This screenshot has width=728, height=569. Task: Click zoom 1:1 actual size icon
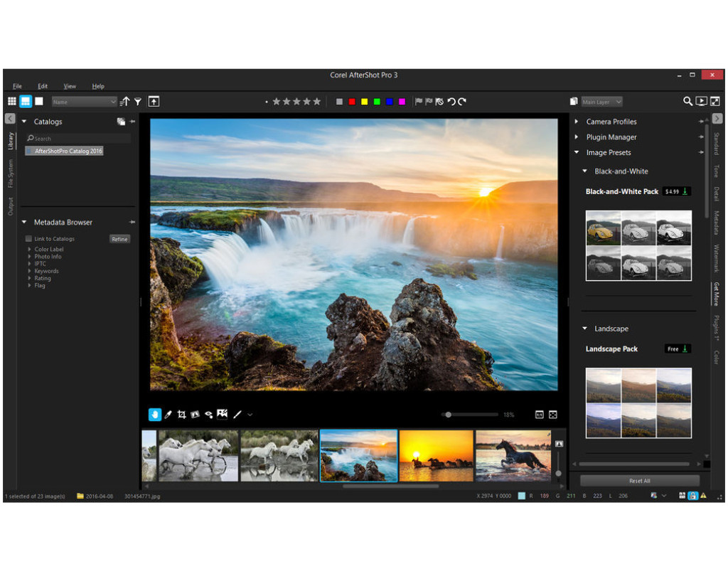[539, 415]
